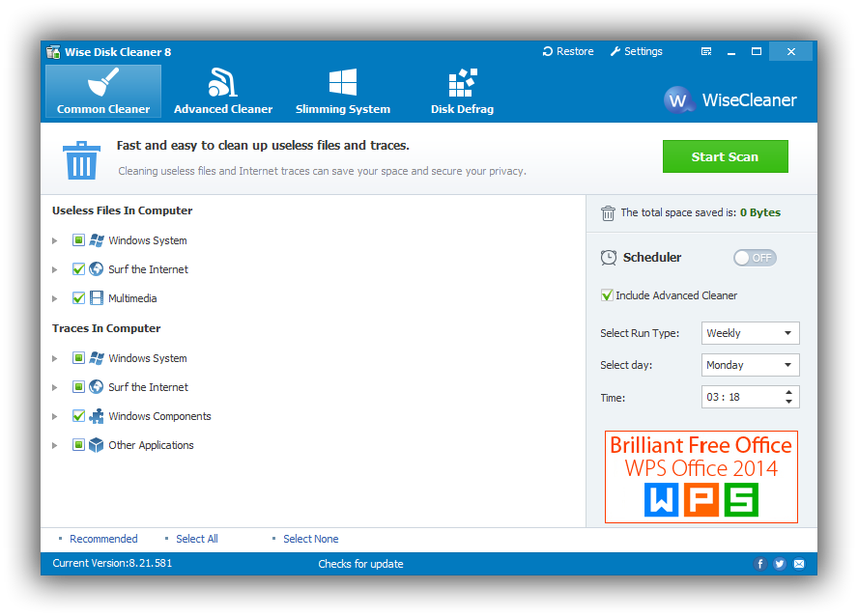Click the Wise Disk Cleaner app icon in title bar

click(53, 52)
